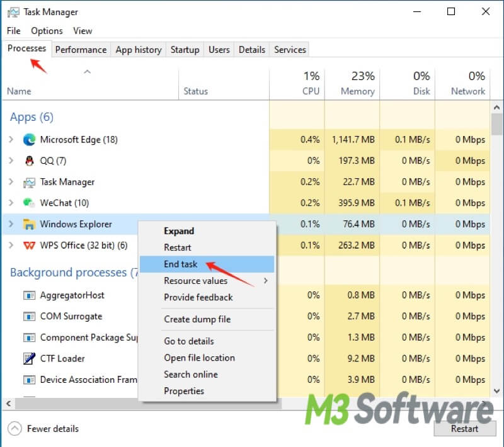Open the File menu
The image size is (504, 447).
(13, 31)
